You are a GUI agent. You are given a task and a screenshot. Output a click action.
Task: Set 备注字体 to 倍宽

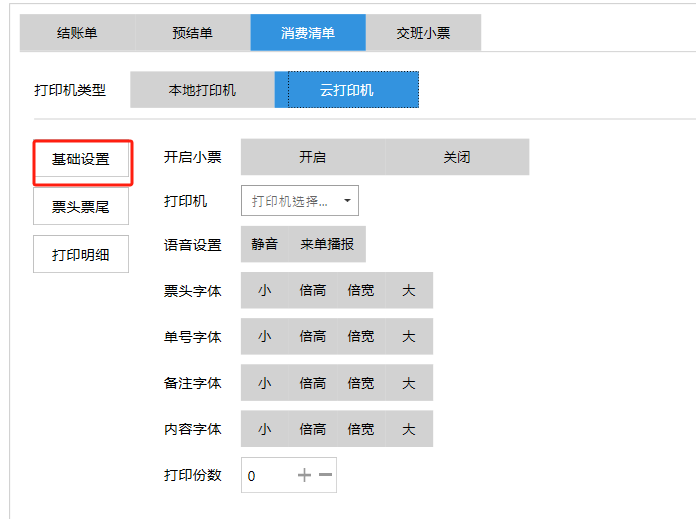tap(360, 383)
